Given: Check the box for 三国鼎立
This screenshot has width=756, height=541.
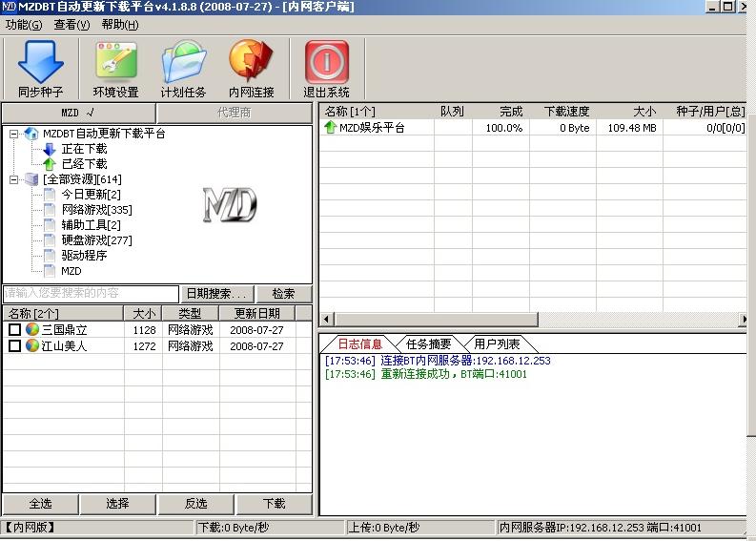Looking at the screenshot, I should coord(15,330).
